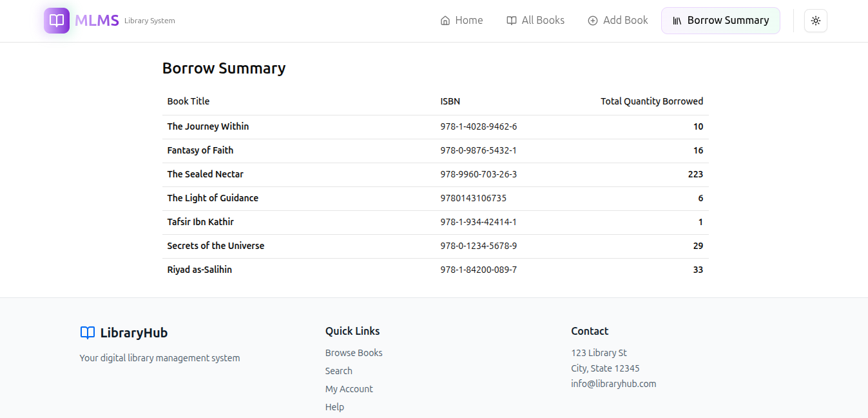This screenshot has width=868, height=418.
Task: Click the Help quick link
Action: [334, 407]
